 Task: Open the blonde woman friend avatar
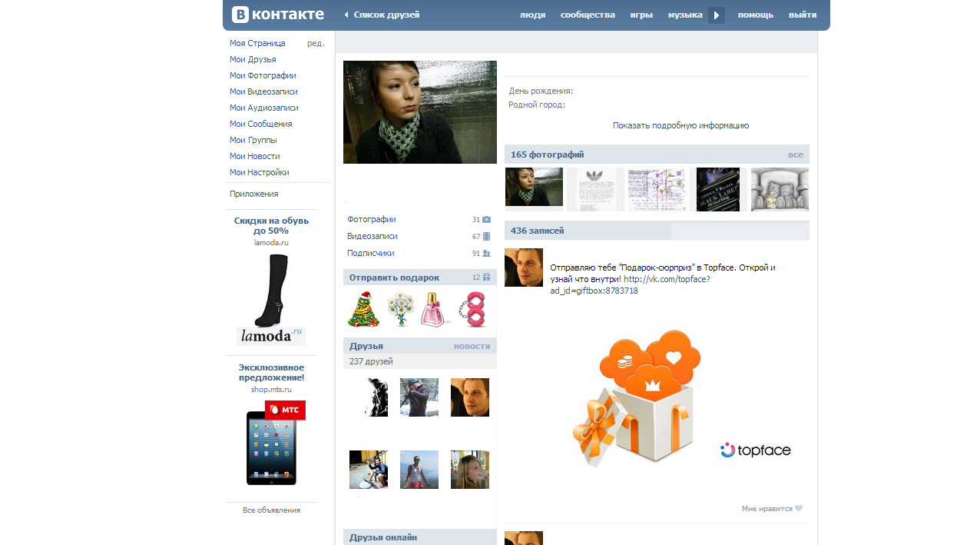pos(469,470)
